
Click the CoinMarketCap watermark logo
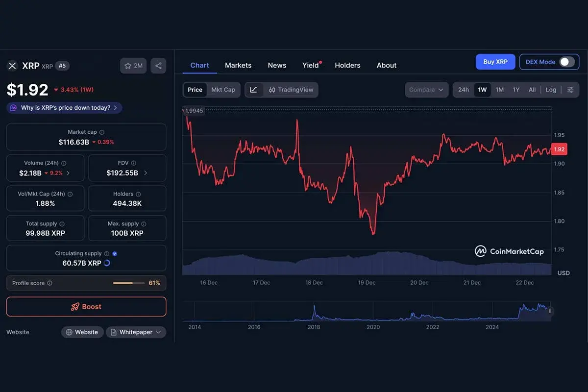[481, 251]
